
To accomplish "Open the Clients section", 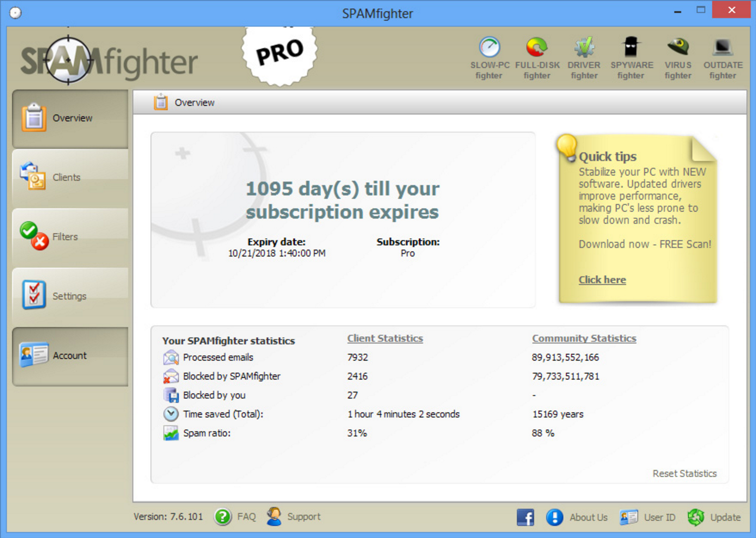I will click(71, 177).
